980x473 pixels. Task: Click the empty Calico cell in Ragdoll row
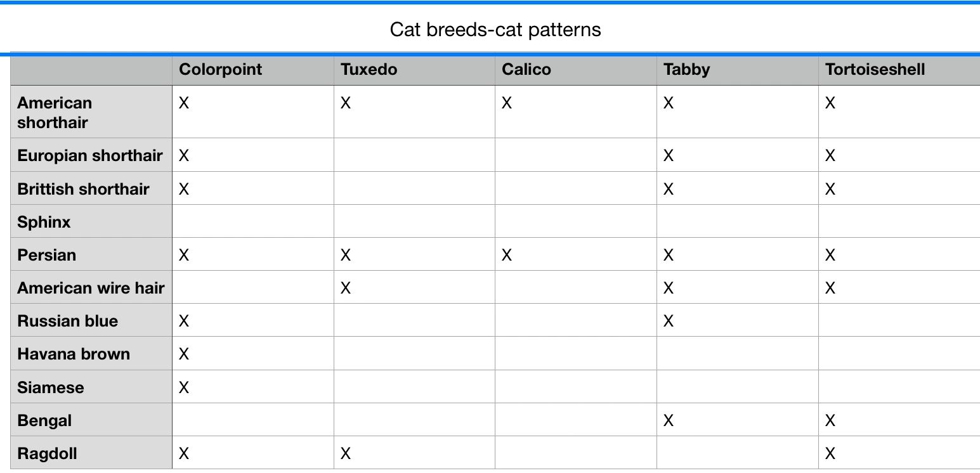click(x=575, y=453)
